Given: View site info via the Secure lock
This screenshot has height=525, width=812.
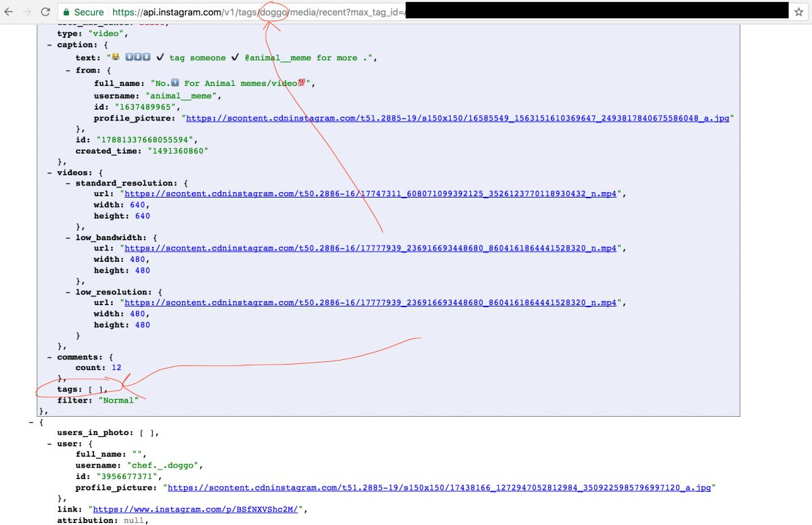Looking at the screenshot, I should click(x=85, y=12).
